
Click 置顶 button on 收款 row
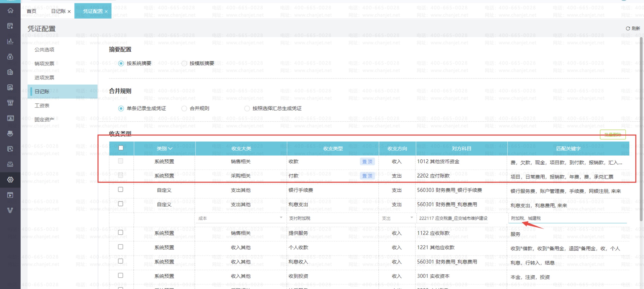click(367, 162)
